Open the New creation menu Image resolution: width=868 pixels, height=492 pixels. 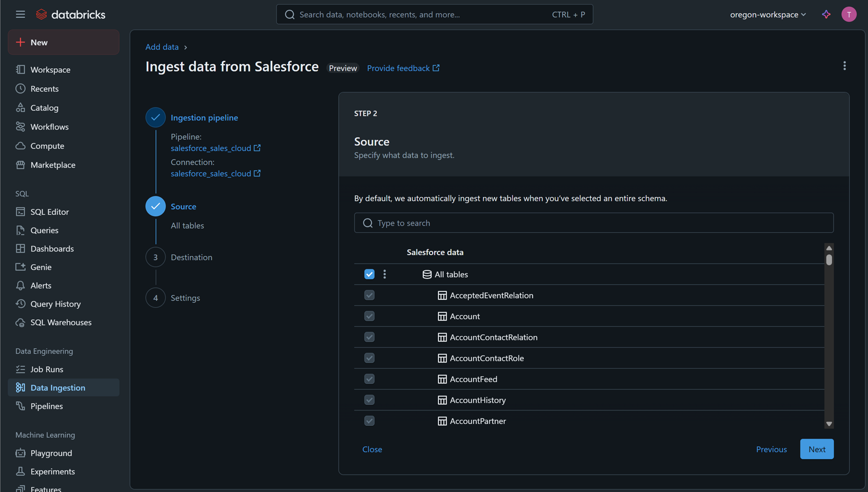point(64,42)
